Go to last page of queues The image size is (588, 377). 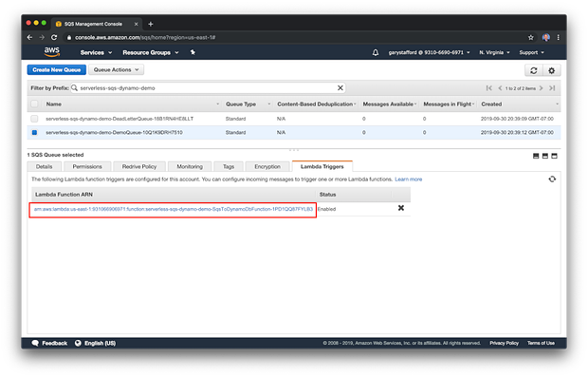pos(552,88)
